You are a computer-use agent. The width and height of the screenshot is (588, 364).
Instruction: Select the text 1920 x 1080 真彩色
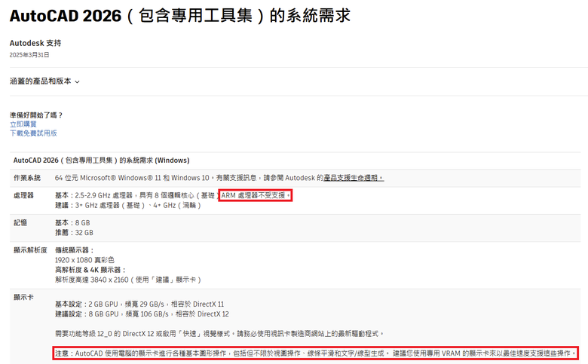pos(84,260)
